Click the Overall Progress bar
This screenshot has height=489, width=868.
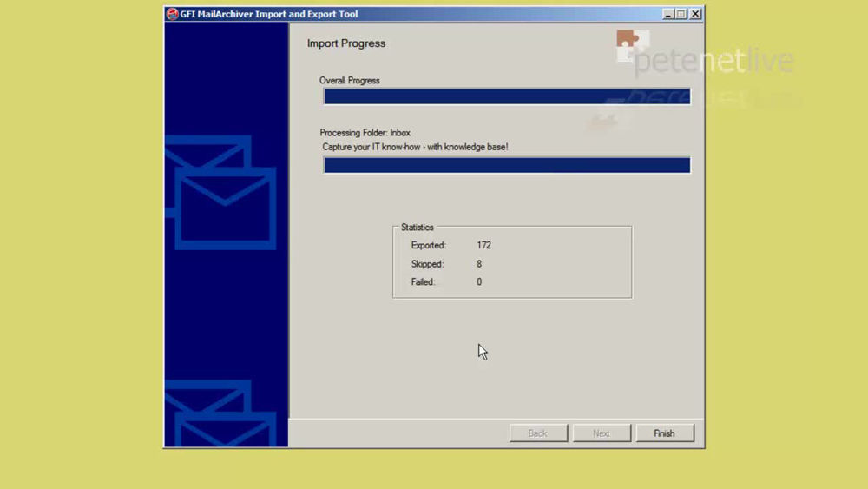pos(507,96)
